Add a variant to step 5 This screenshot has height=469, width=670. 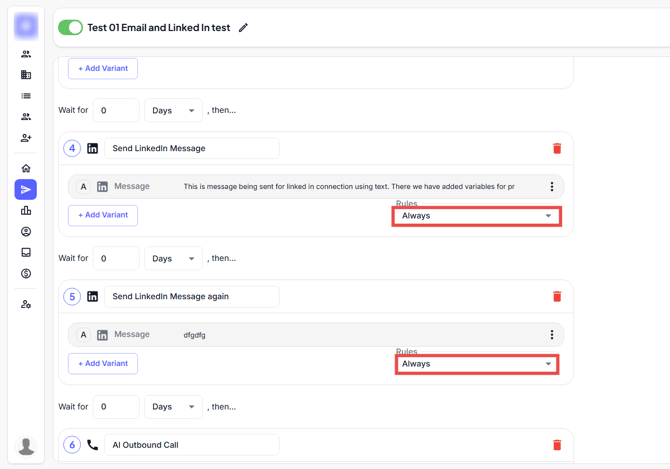(103, 363)
